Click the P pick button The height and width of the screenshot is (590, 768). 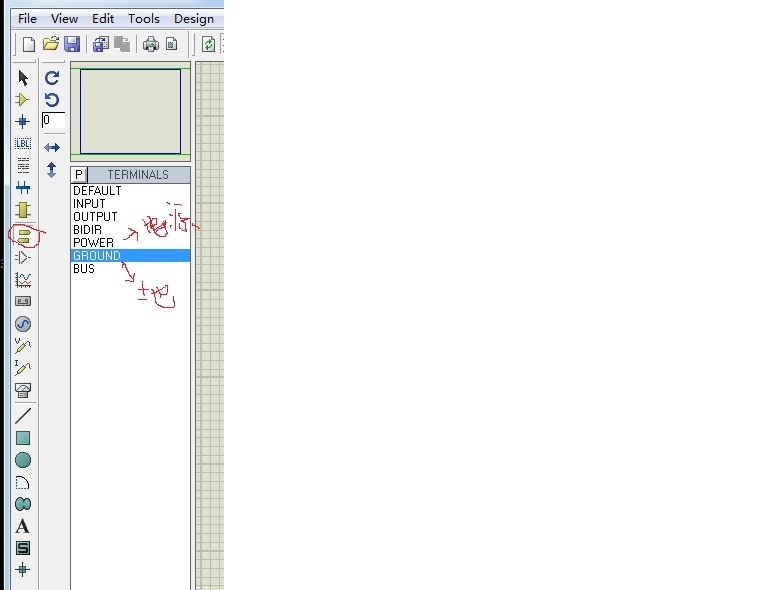click(x=79, y=175)
